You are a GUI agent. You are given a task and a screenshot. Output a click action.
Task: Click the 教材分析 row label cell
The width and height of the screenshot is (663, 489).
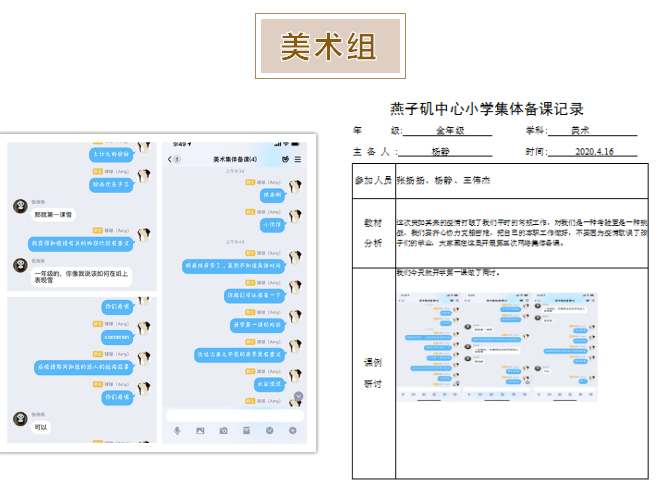click(x=372, y=231)
